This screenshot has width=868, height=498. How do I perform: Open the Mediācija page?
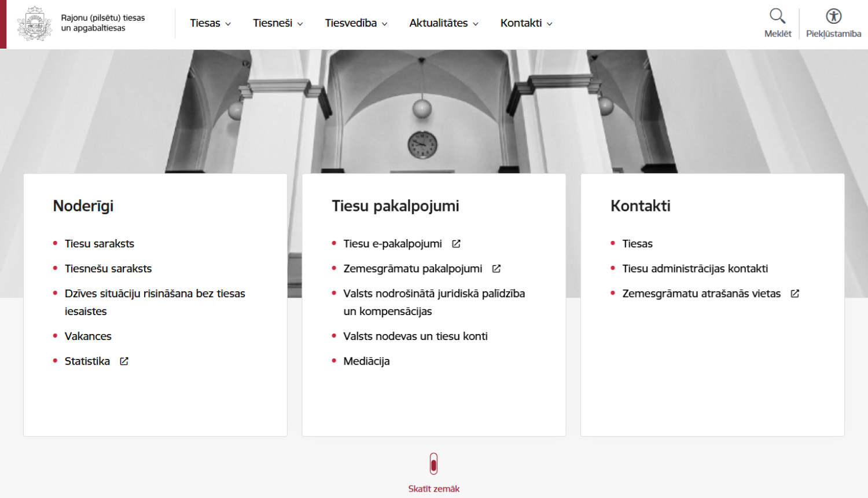pos(366,361)
